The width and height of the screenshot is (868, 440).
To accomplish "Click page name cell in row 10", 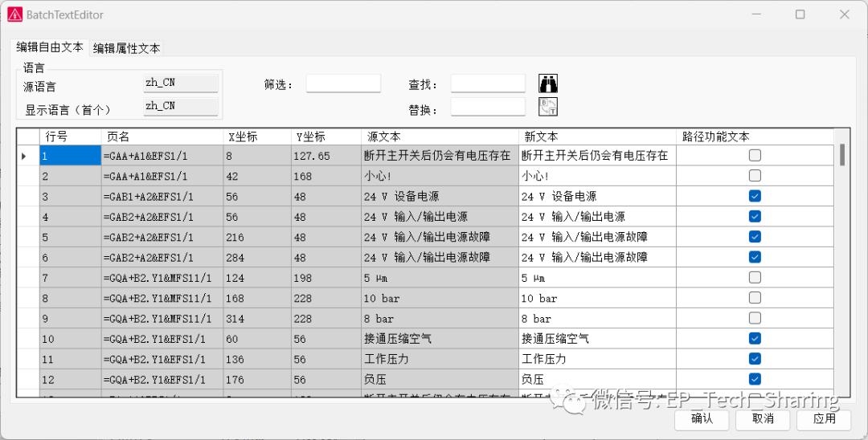I will pyautogui.click(x=162, y=338).
